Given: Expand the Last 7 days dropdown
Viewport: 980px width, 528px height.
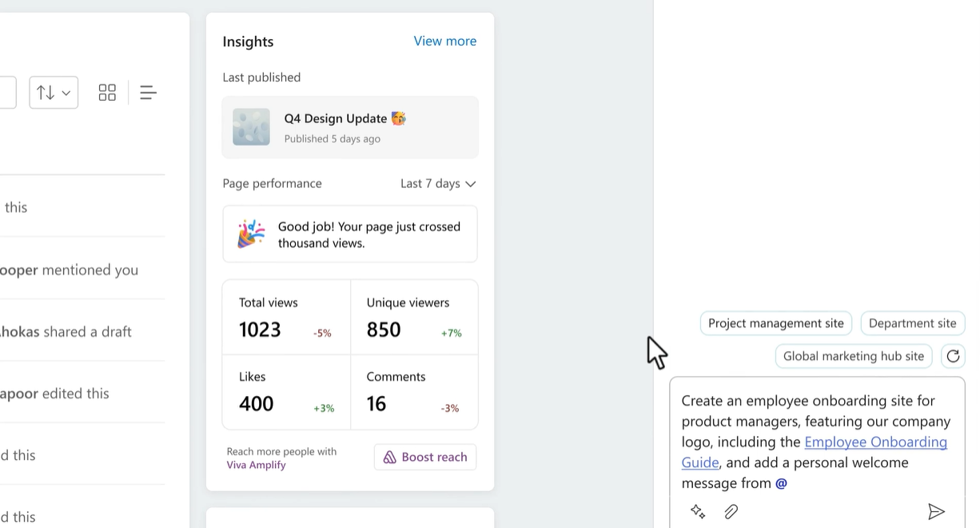Looking at the screenshot, I should coord(437,183).
